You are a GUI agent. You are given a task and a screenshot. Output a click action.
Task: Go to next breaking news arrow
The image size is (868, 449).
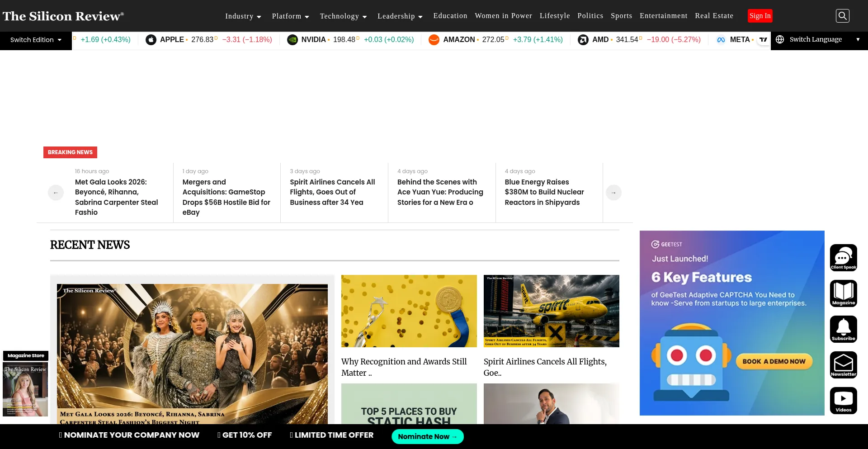click(613, 193)
